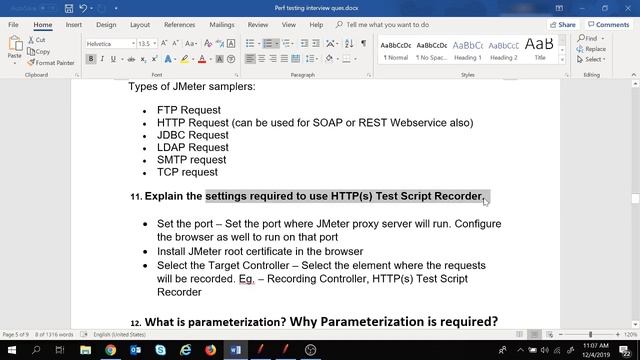Click the Comments button

point(609,25)
